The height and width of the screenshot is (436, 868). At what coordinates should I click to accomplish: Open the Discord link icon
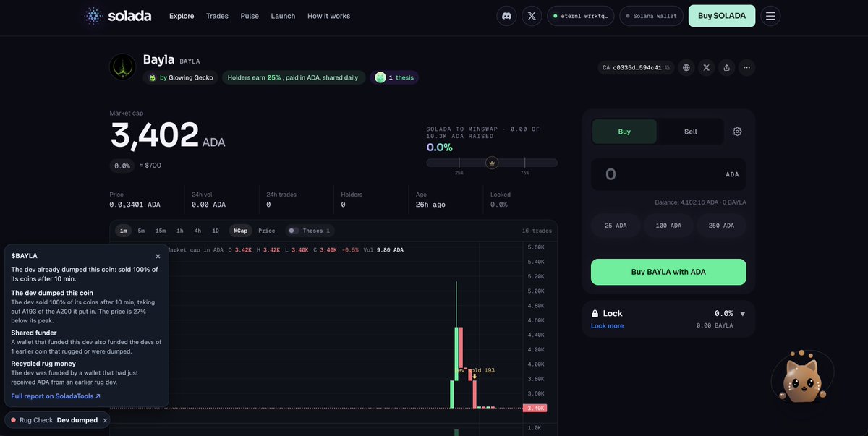coord(506,16)
